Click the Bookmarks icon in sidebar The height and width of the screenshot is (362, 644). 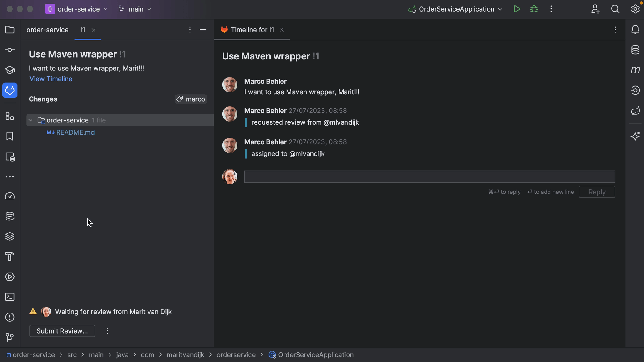[10, 136]
